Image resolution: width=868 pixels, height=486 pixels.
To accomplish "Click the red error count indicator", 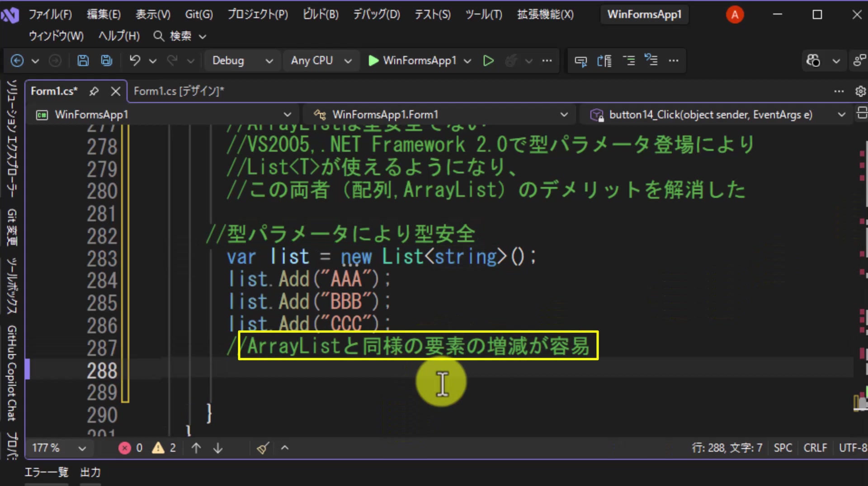I will coord(131,448).
